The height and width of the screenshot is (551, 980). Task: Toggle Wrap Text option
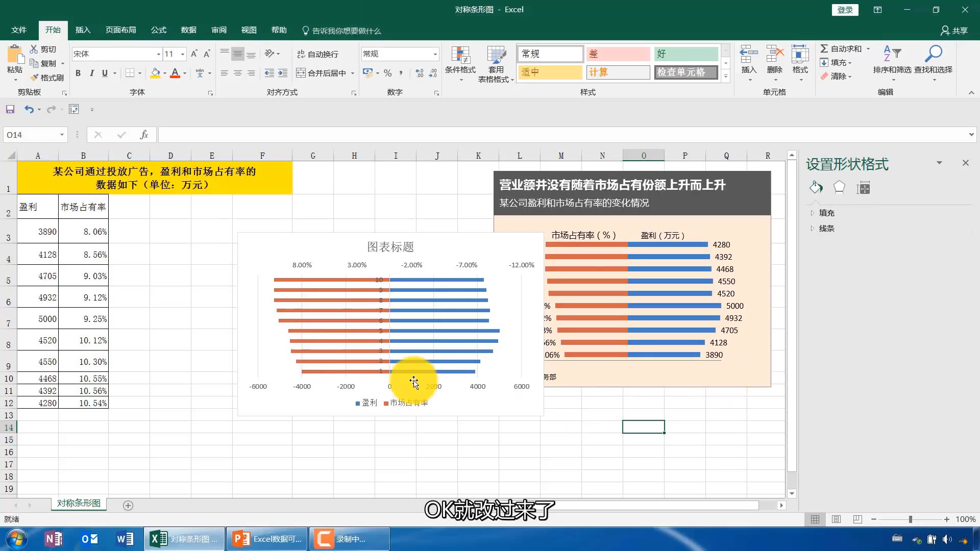pyautogui.click(x=317, y=54)
